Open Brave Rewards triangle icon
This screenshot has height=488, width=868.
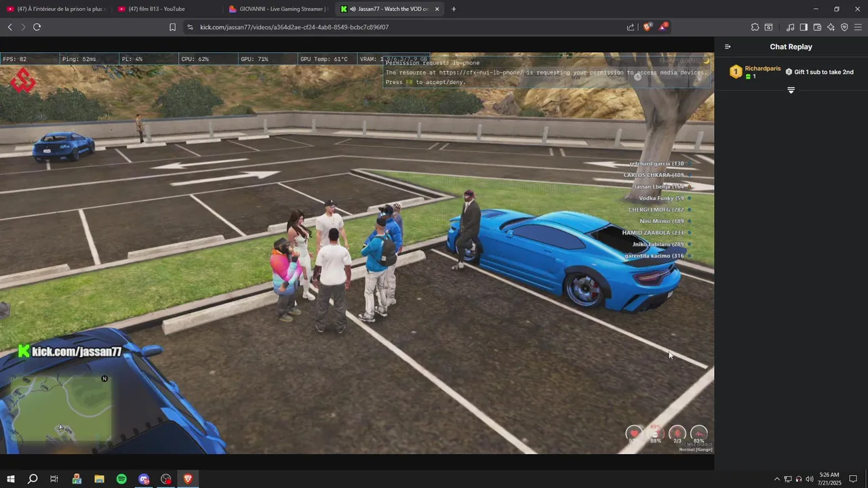point(663,27)
